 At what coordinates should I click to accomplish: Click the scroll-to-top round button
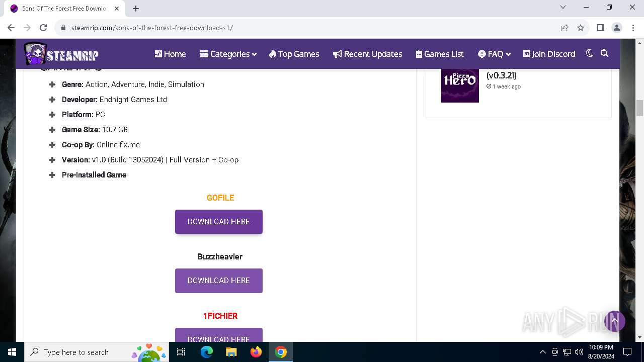tap(614, 321)
